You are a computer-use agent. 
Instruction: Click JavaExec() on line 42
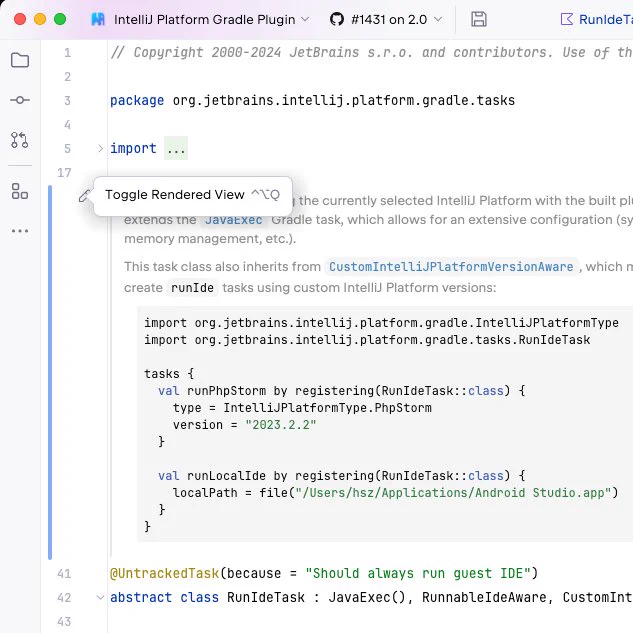pos(367,597)
